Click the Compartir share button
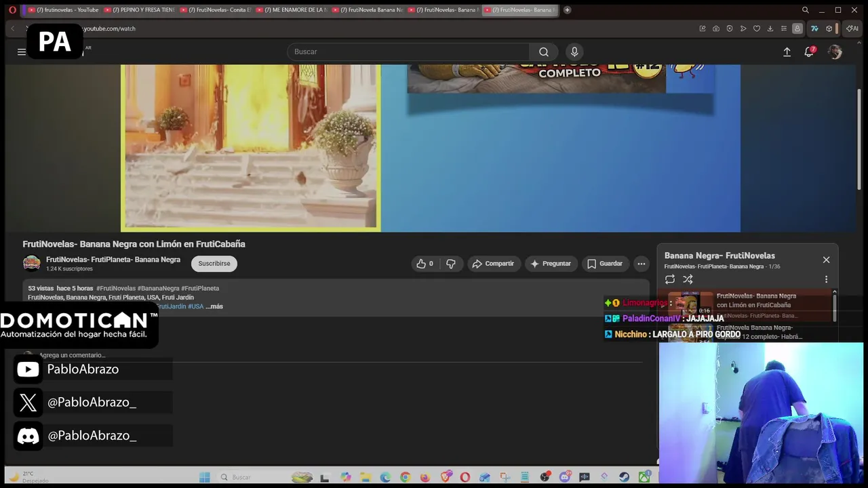 493,264
